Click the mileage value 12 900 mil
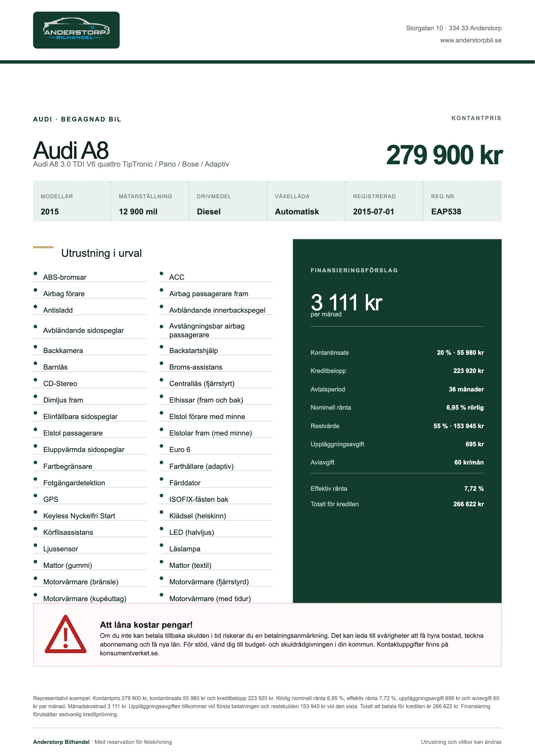The width and height of the screenshot is (535, 756). pyautogui.click(x=138, y=212)
